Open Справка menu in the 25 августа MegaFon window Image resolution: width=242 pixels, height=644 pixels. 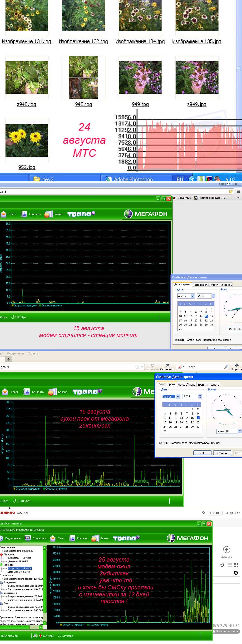[x=38, y=530]
